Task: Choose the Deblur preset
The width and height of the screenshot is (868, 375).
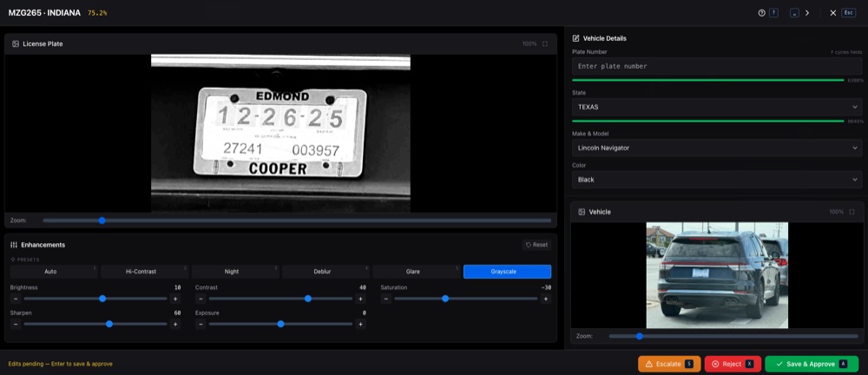Action: [x=322, y=272]
